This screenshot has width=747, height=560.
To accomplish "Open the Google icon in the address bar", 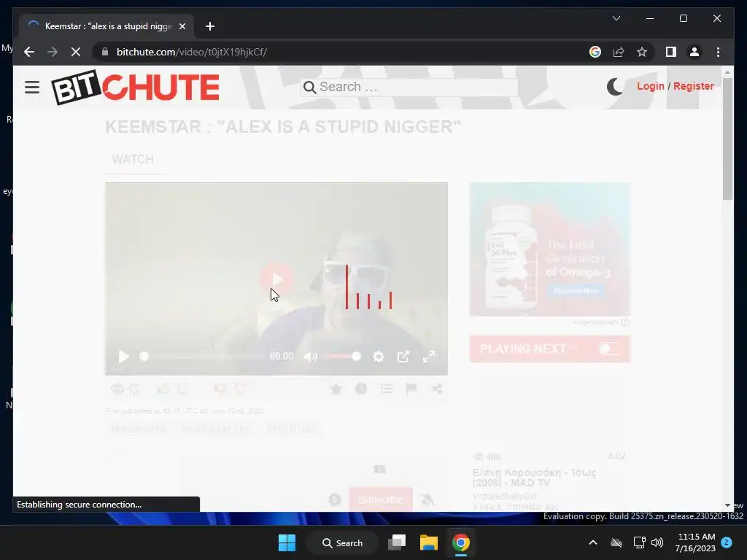I will coord(595,52).
